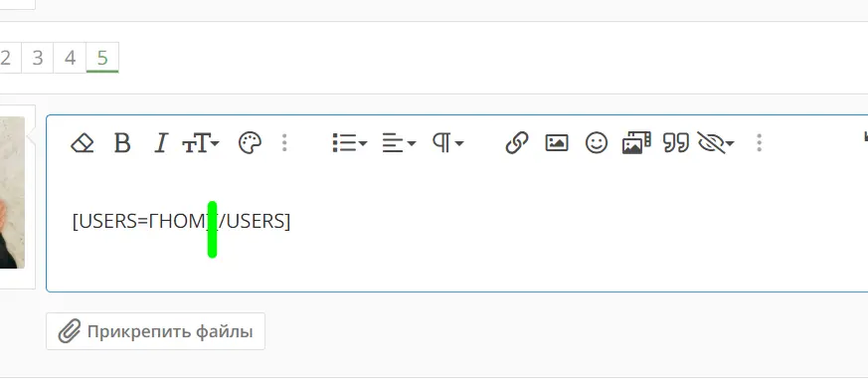Image resolution: width=868 pixels, height=389 pixels.
Task: Insert a hyperlink with the link icon
Action: [517, 143]
